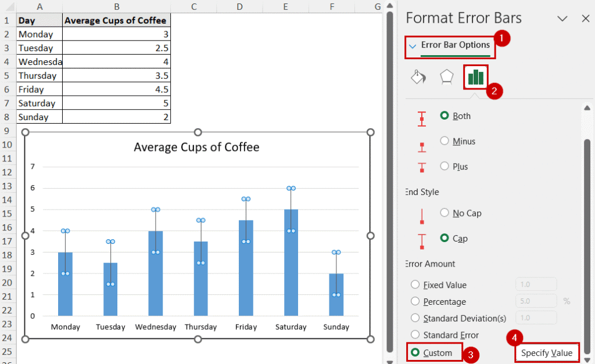Enable the Cap end style
This screenshot has height=364, width=595.
pyautogui.click(x=443, y=238)
